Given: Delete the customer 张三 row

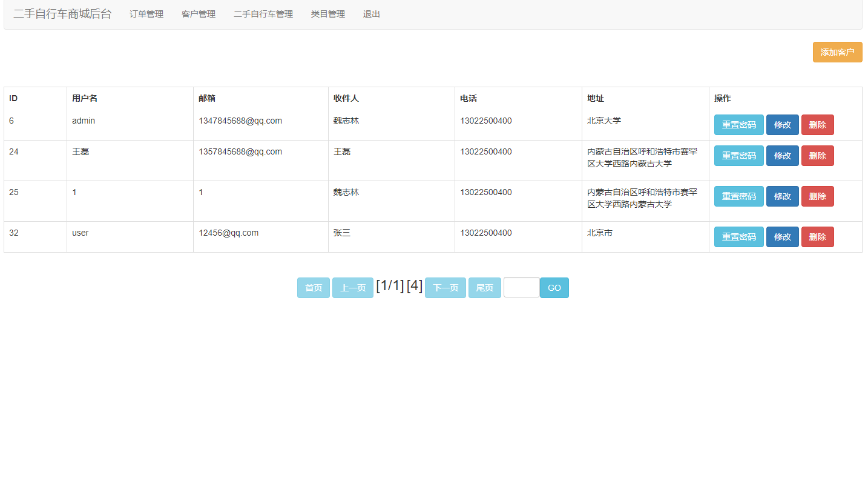Looking at the screenshot, I should point(817,237).
